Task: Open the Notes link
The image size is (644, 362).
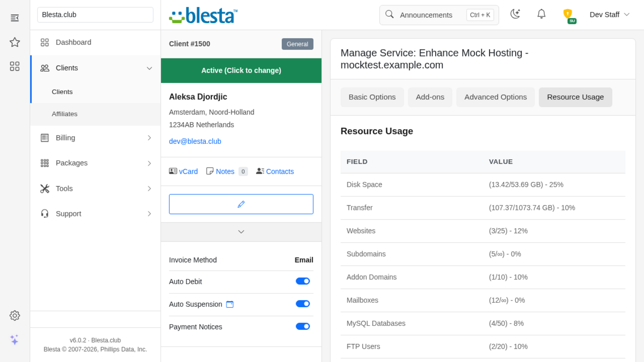Action: point(225,172)
